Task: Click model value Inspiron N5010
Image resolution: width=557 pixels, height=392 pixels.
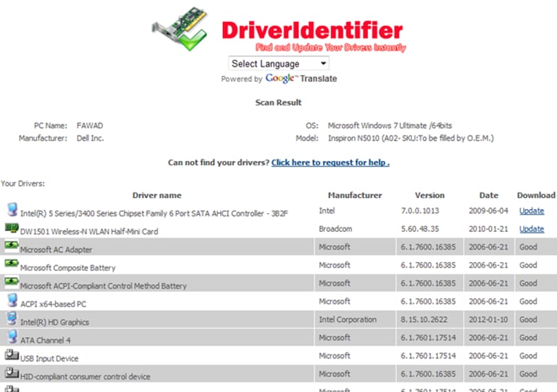Action: coord(411,138)
